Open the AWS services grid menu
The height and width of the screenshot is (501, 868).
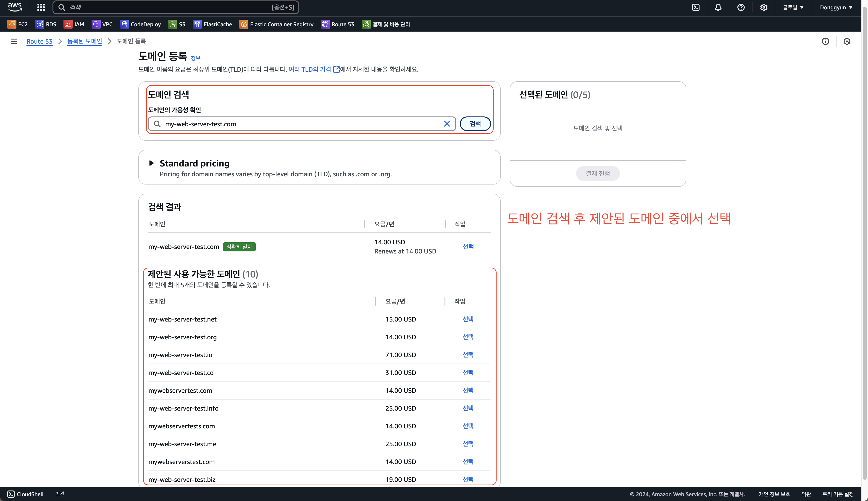tap(41, 7)
